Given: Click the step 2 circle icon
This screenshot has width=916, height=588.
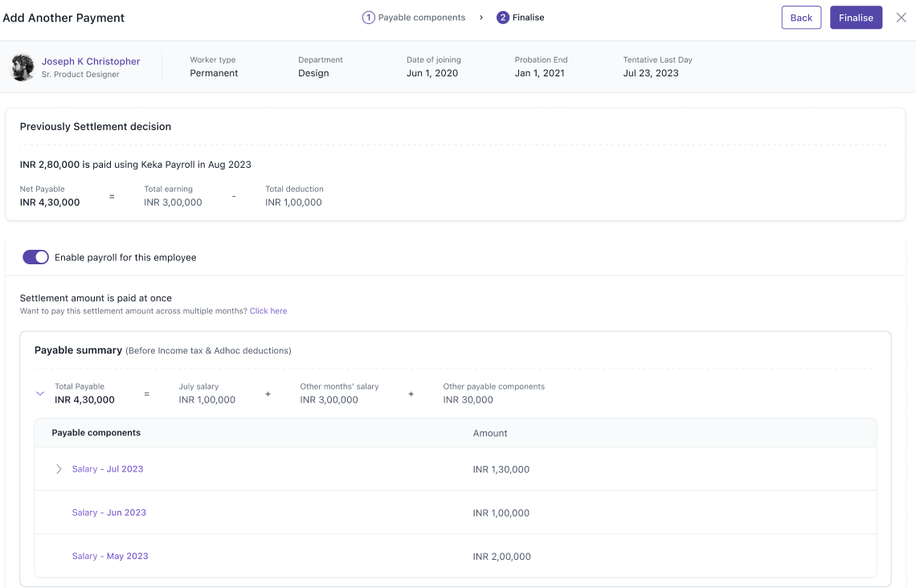Looking at the screenshot, I should pyautogui.click(x=503, y=18).
